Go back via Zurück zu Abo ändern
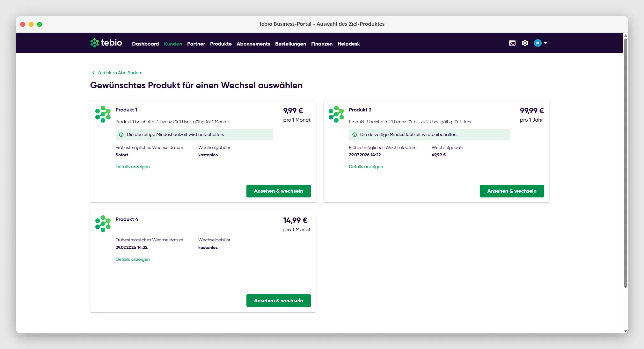This screenshot has width=644, height=349. point(117,73)
